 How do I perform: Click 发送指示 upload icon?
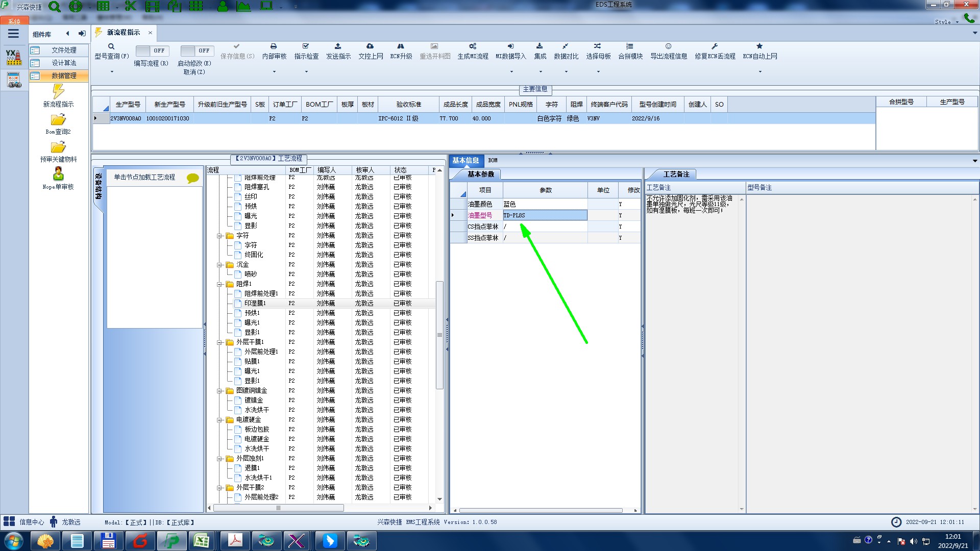click(x=338, y=46)
